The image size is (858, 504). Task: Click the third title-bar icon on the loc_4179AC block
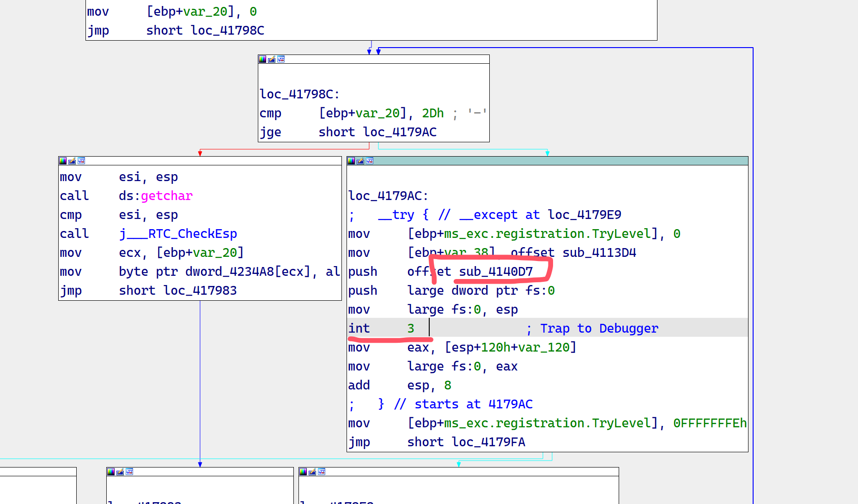tap(370, 161)
